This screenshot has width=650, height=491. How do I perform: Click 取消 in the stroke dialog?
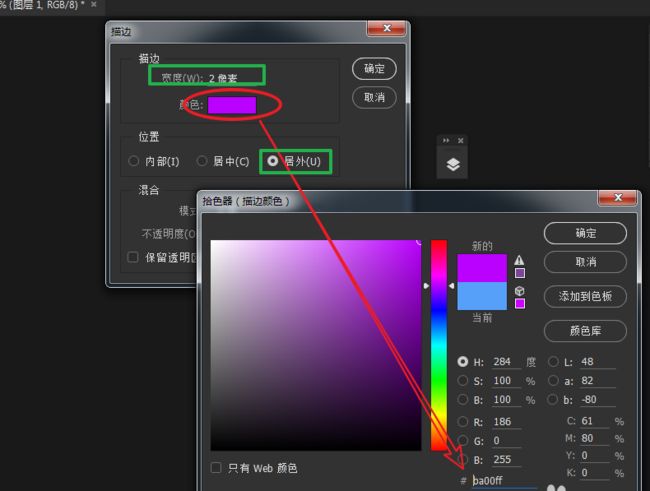(x=374, y=97)
